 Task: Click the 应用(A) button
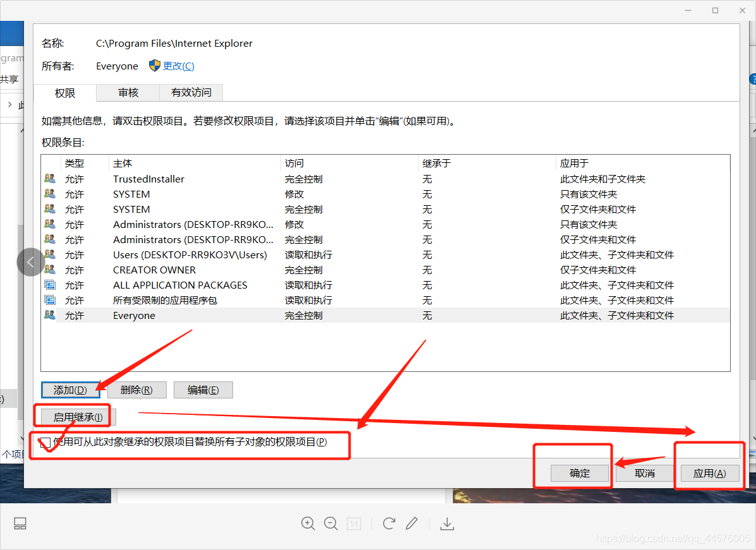[x=710, y=474]
